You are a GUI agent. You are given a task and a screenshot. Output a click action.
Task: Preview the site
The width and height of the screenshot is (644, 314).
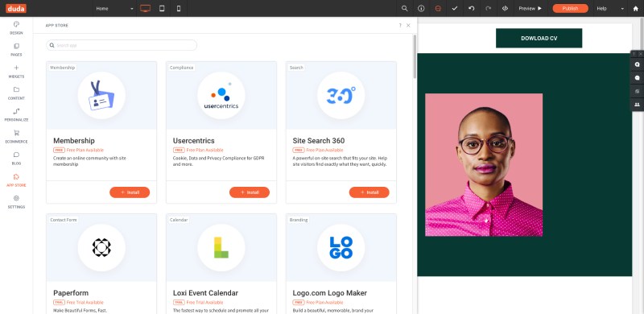pyautogui.click(x=530, y=8)
